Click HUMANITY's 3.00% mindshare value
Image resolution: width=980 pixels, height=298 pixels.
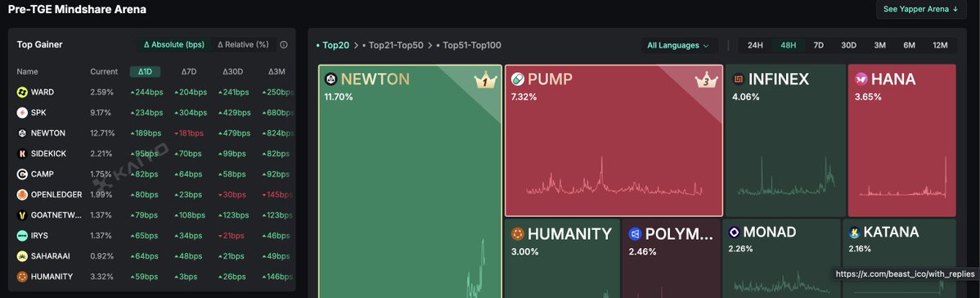[525, 251]
